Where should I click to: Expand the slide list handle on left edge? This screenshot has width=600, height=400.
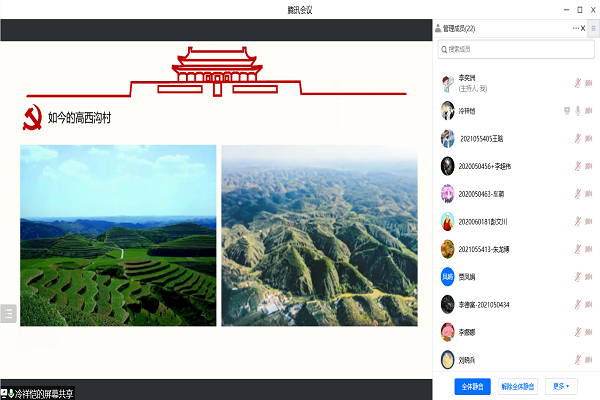pos(8,314)
